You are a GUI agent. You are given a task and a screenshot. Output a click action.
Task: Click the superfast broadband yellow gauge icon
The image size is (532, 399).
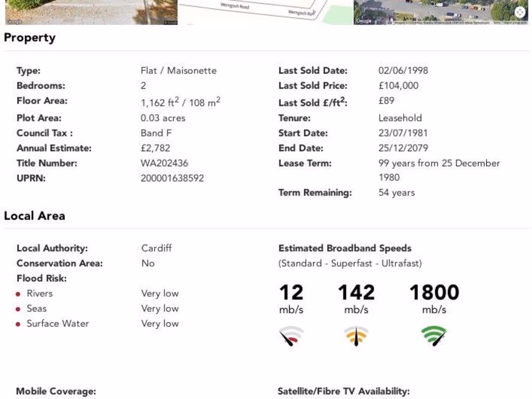coord(356,336)
